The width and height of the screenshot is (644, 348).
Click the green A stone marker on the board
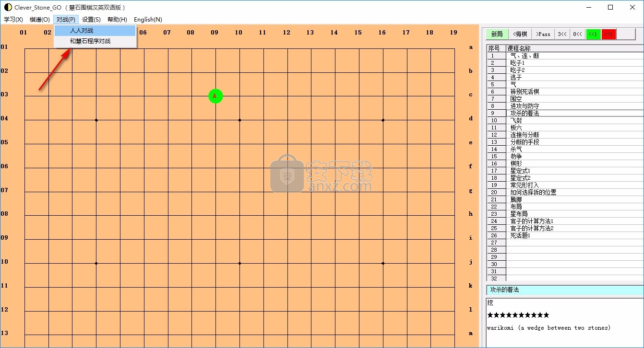click(215, 96)
